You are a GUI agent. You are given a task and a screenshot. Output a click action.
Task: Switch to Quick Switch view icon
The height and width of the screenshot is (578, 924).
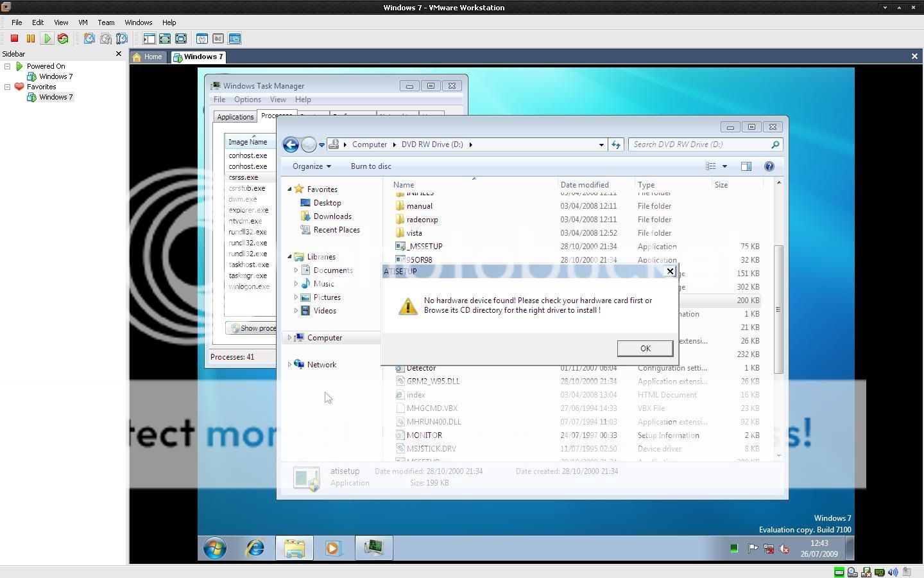click(x=165, y=39)
